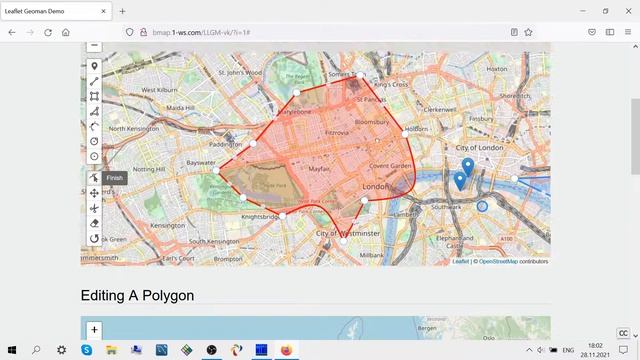Click polygon vertex near Bayswater
640x360 pixels.
tap(216, 170)
